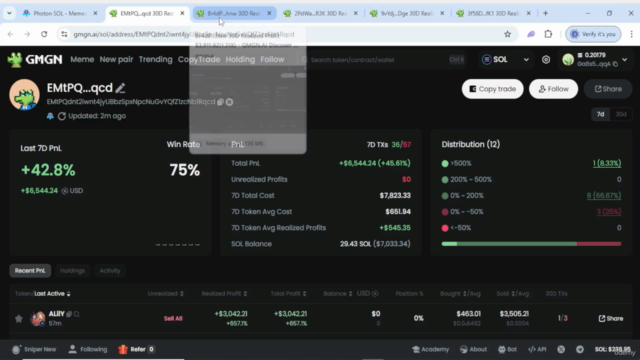Image resolution: width=640 pixels, height=360 pixels.
Task: Open Sniper New in footer
Action: pyautogui.click(x=34, y=349)
